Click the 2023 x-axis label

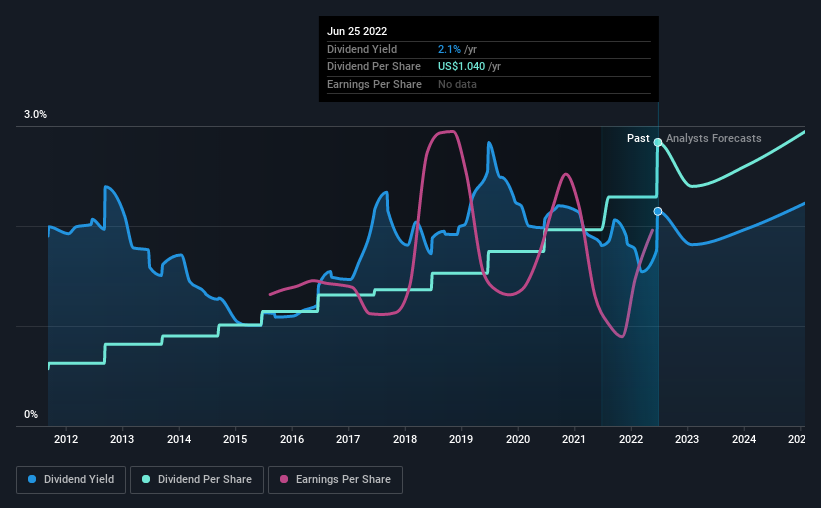(x=687, y=439)
